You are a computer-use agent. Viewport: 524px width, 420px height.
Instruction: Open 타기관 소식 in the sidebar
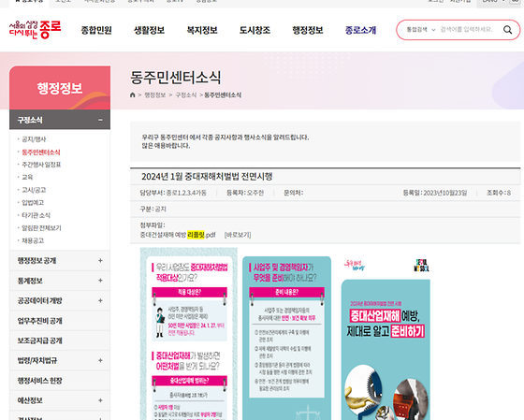pos(36,215)
